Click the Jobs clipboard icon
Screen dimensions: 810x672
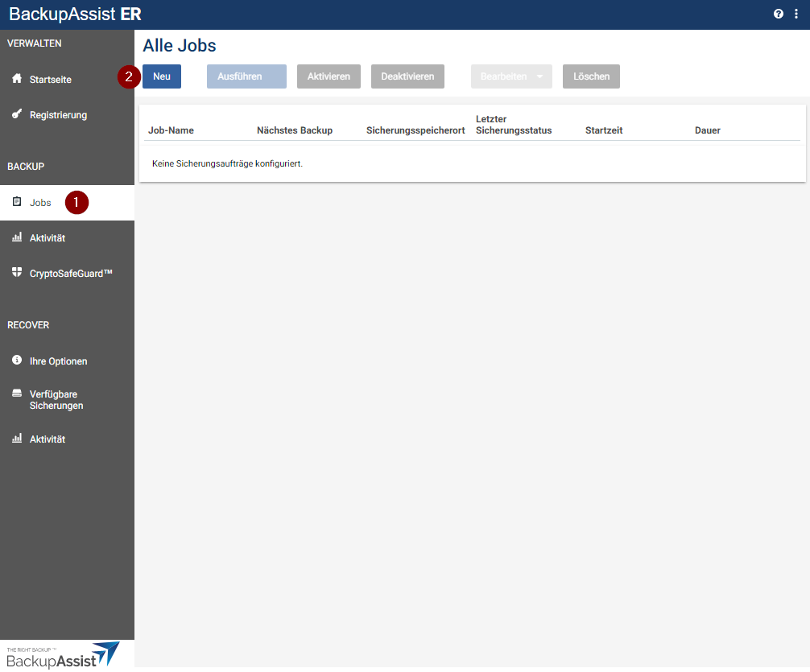coord(17,201)
